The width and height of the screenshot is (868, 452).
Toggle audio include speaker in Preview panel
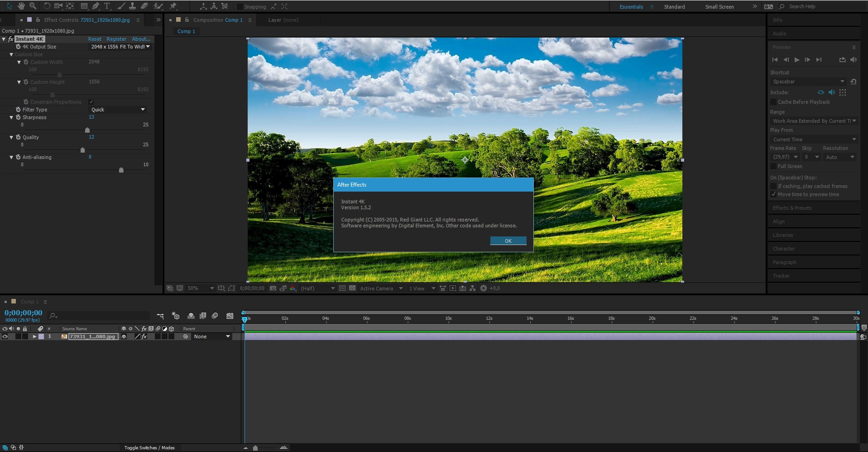(x=832, y=92)
